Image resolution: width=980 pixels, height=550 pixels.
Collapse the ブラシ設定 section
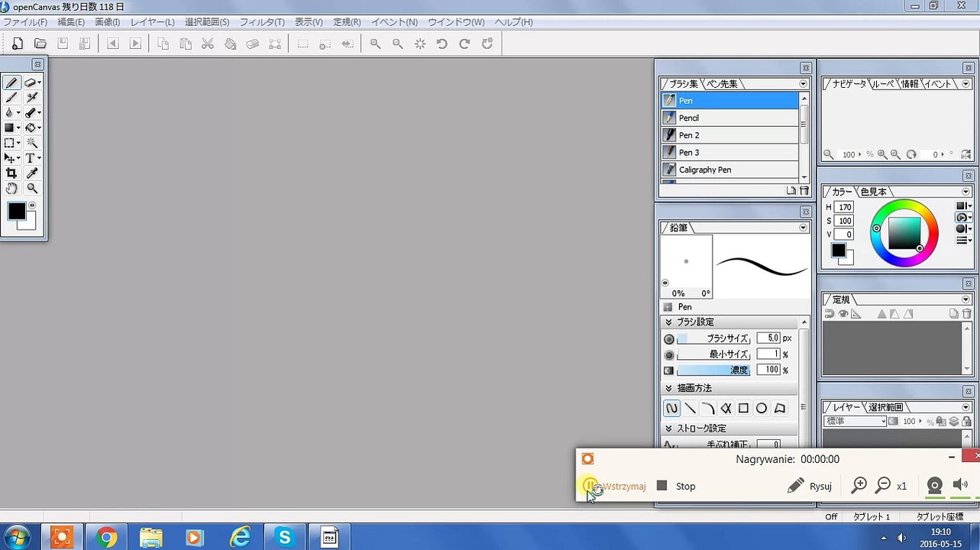[669, 322]
